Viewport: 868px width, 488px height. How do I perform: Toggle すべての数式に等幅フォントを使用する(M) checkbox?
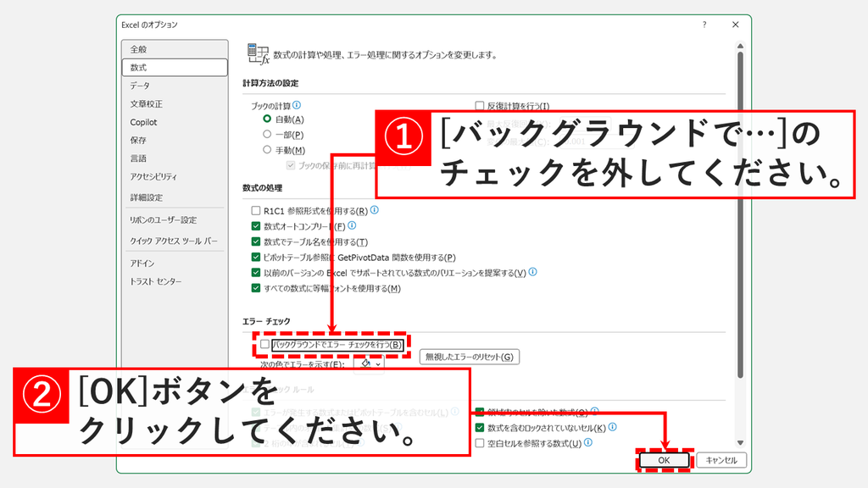point(256,288)
